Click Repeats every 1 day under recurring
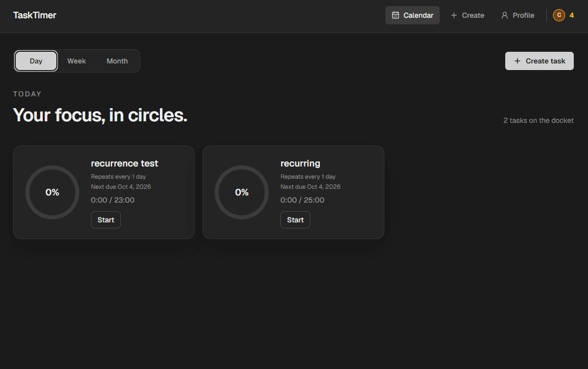This screenshot has height=369, width=588. pyautogui.click(x=308, y=177)
